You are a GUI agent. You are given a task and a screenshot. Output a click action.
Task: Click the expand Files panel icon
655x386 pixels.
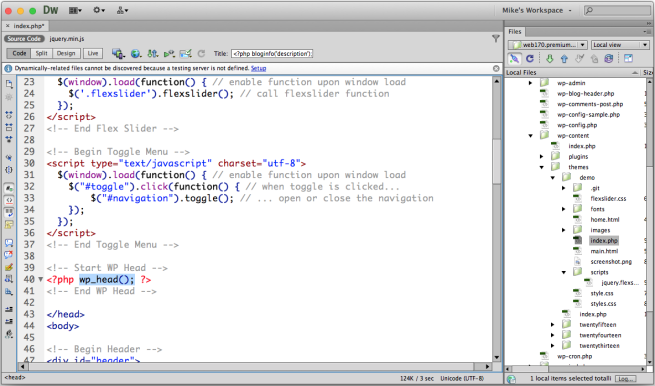pyautogui.click(x=628, y=59)
